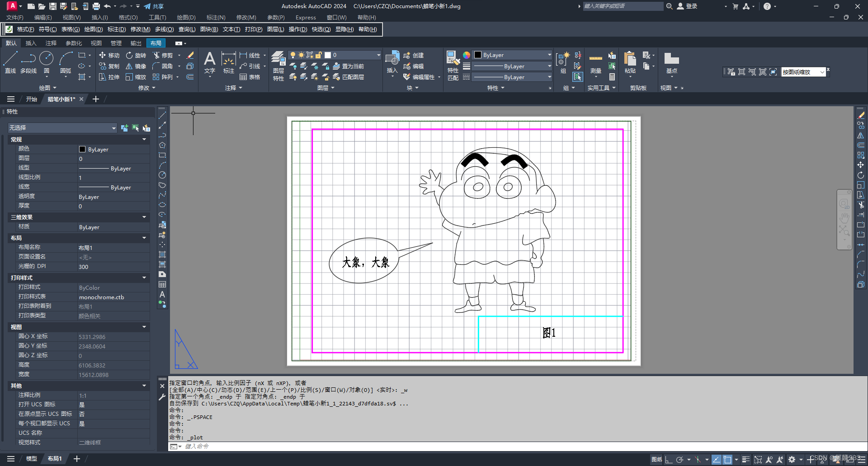The image size is (868, 466).
Task: Collapse the 常规 properties section
Action: click(144, 139)
